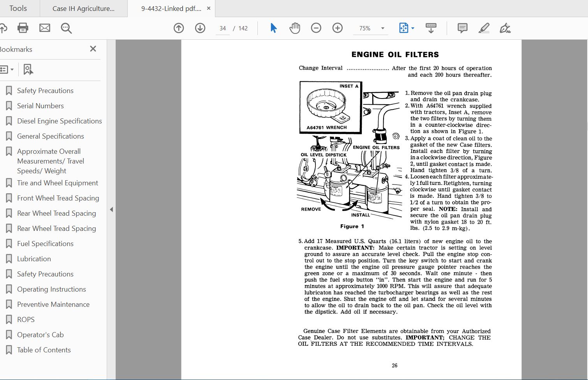Click the A64761 WRENCH inset label
Image resolution: width=588 pixels, height=380 pixels.
[326, 127]
